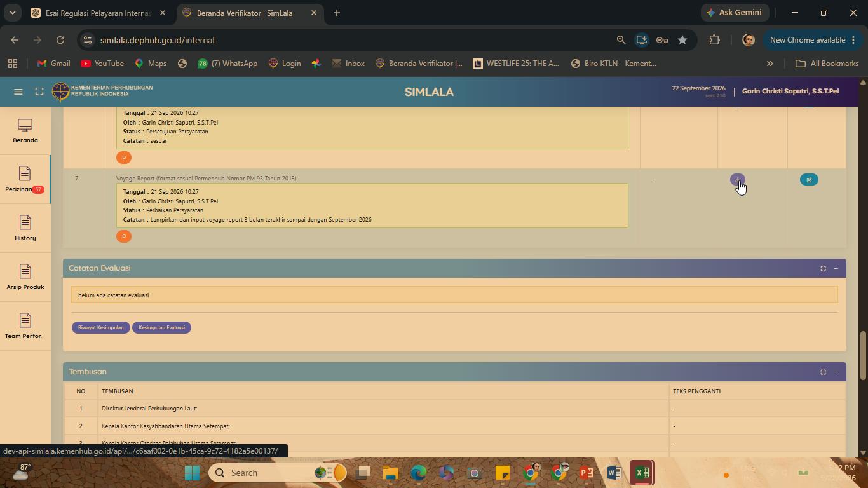The height and width of the screenshot is (488, 868).
Task: Click Riwayat Kesimpulan button
Action: tap(101, 327)
